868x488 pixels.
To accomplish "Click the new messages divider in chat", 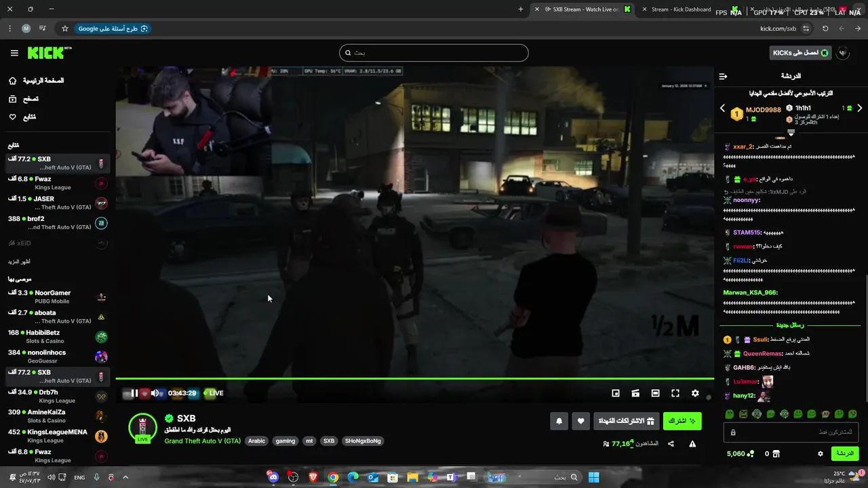I will click(x=791, y=325).
